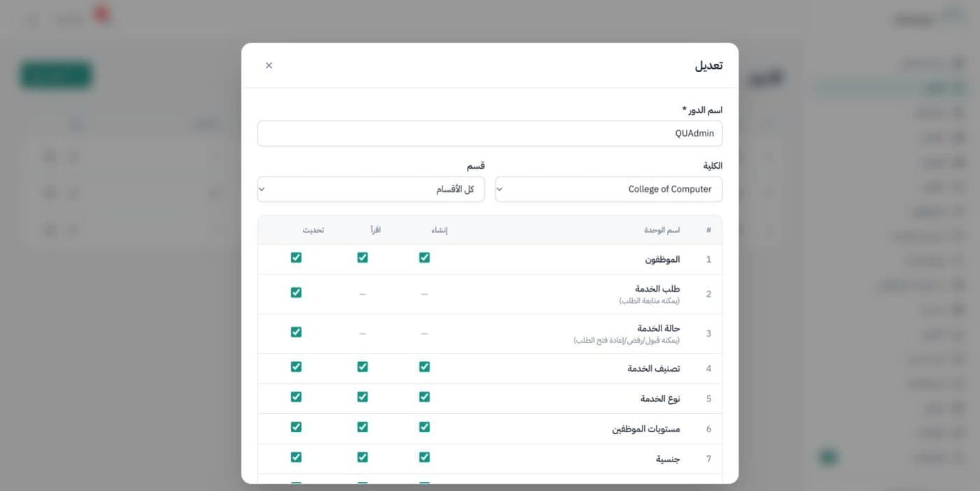Toggle تحديث checkbox for نوع الخدمة
The width and height of the screenshot is (980, 491).
pyautogui.click(x=296, y=396)
